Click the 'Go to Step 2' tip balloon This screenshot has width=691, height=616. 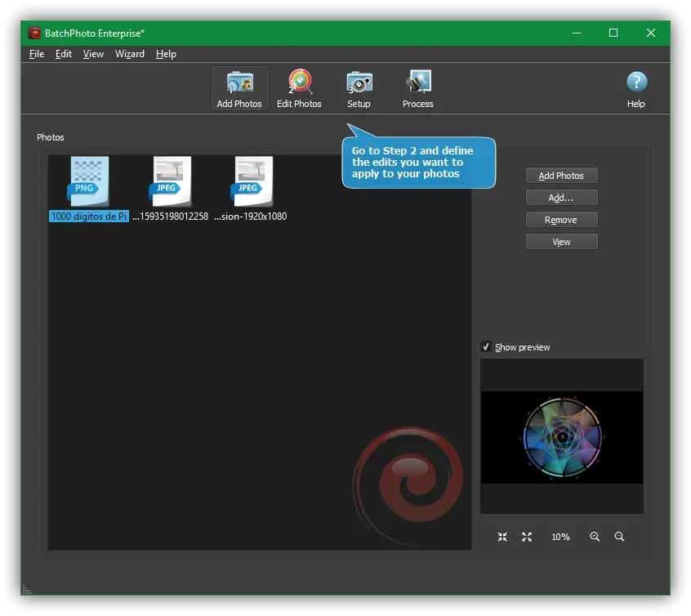419,163
